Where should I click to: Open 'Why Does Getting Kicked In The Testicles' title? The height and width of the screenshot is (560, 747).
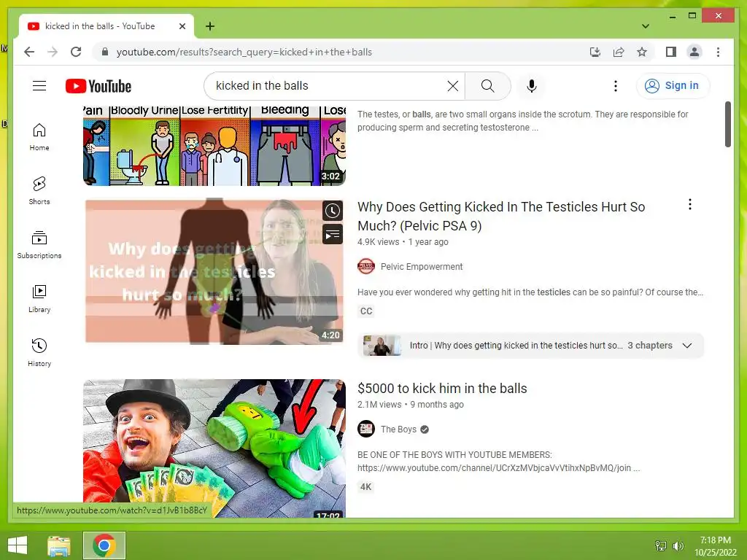500,216
